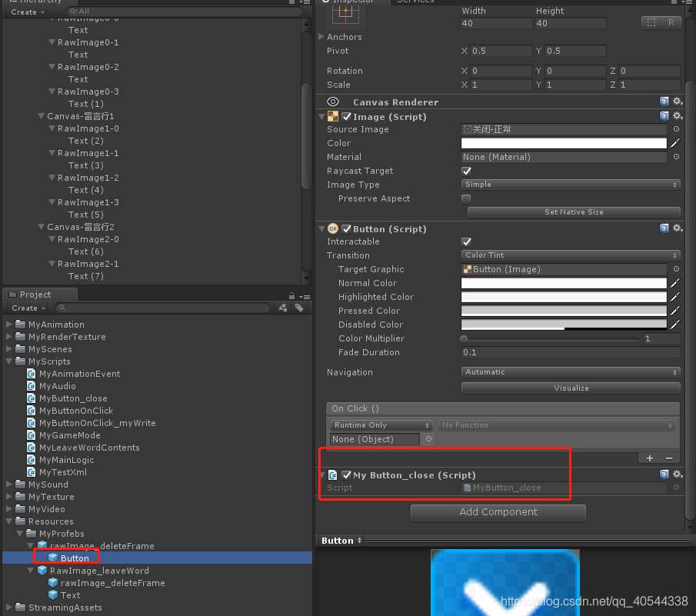Use eyedropper for Disabled Color

pyautogui.click(x=674, y=325)
